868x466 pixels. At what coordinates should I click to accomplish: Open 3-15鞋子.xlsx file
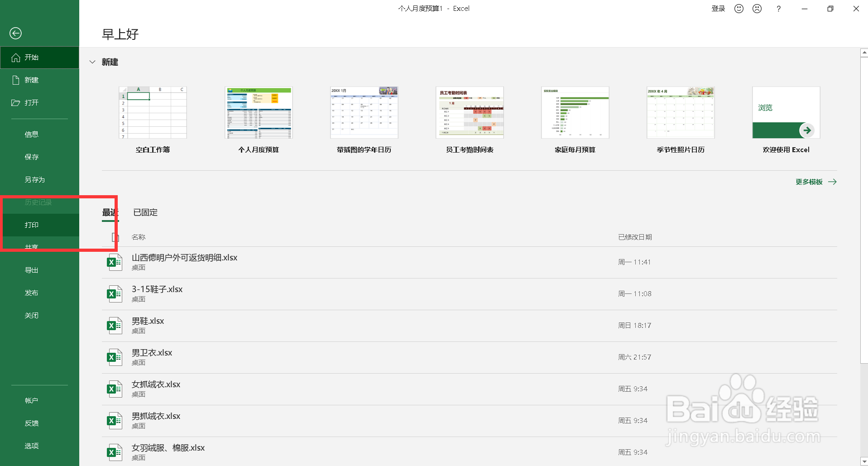470,294
